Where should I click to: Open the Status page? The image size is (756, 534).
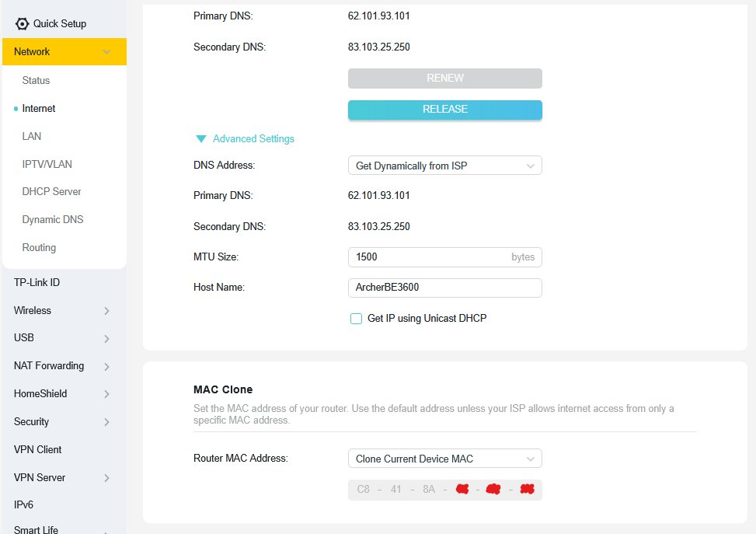[36, 81]
